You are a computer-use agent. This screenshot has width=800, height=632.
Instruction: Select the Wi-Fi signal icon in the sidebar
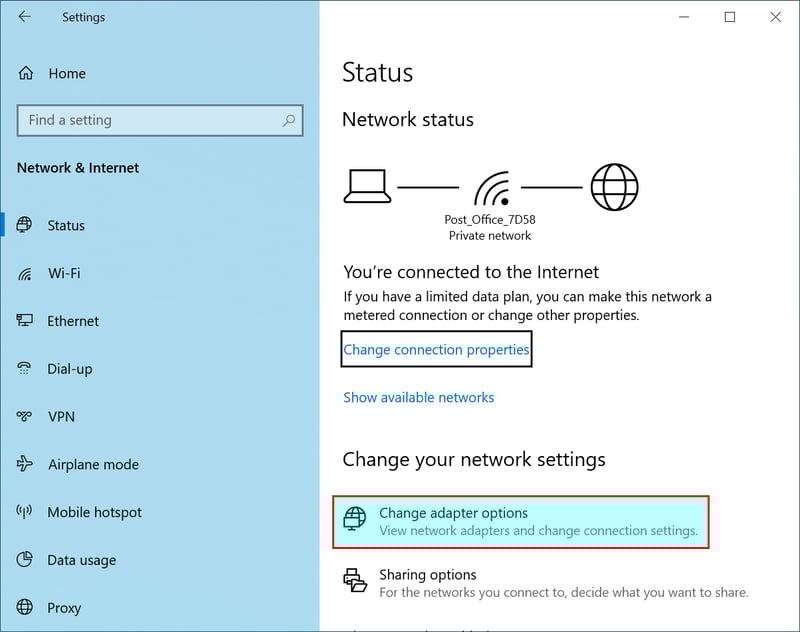point(24,274)
